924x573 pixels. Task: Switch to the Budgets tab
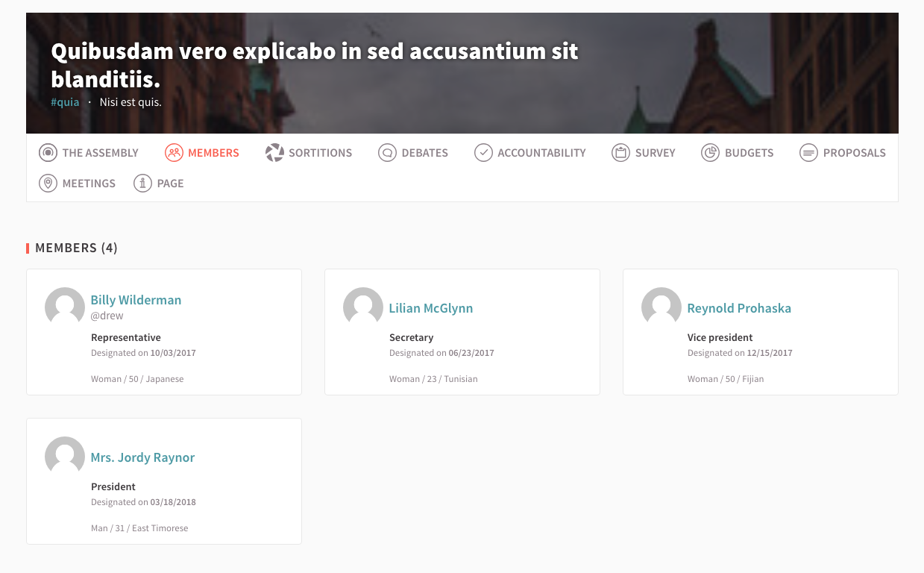click(x=749, y=153)
